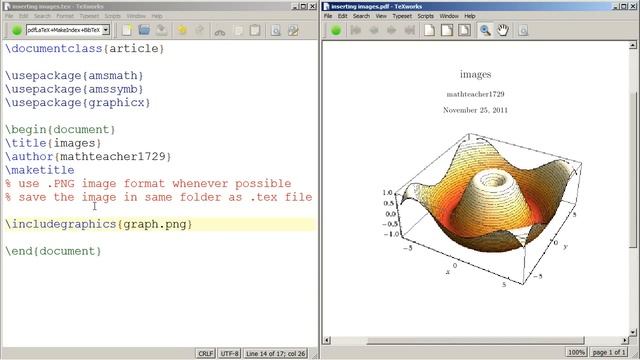Screen dimensions: 640x360
Task: Click on \title{images} line
Action: (53, 143)
